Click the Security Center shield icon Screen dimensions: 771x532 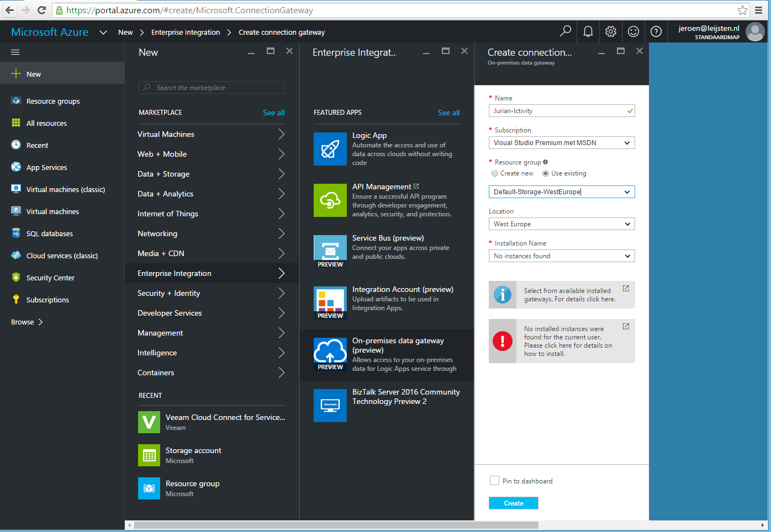(x=16, y=278)
